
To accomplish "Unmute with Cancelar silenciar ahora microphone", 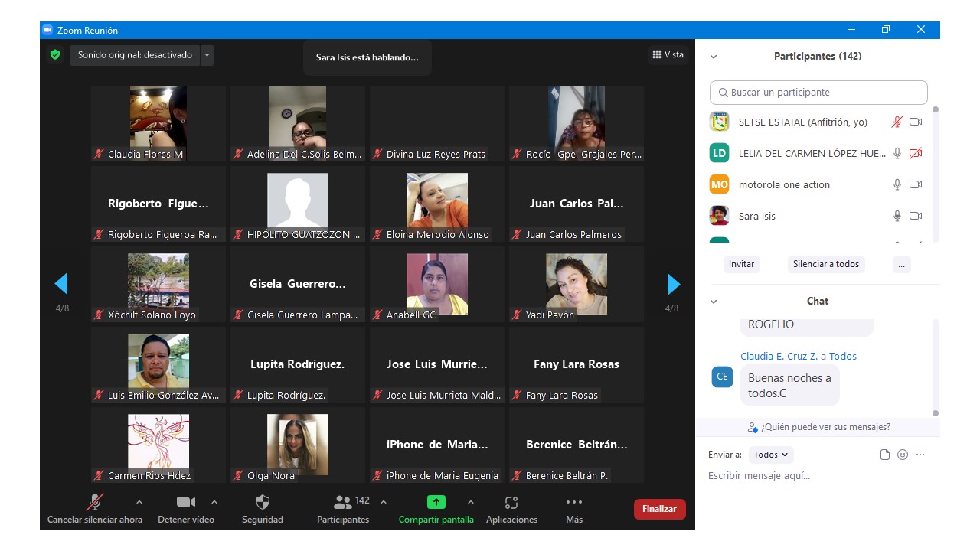I will (x=95, y=509).
